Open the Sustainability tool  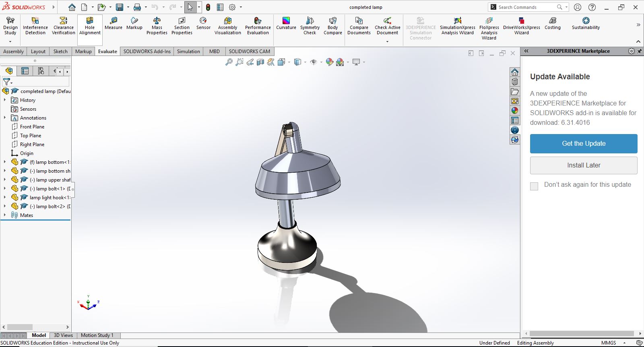coord(586,23)
